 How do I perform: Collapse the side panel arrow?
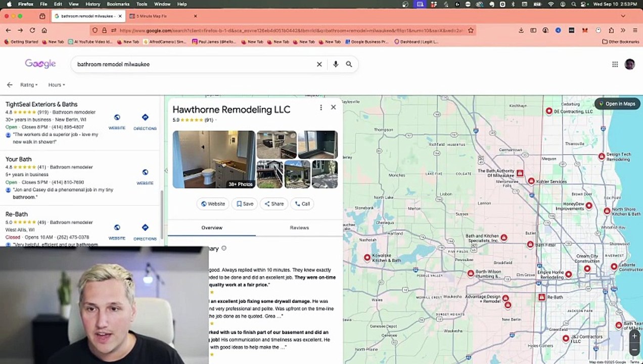pyautogui.click(x=166, y=171)
